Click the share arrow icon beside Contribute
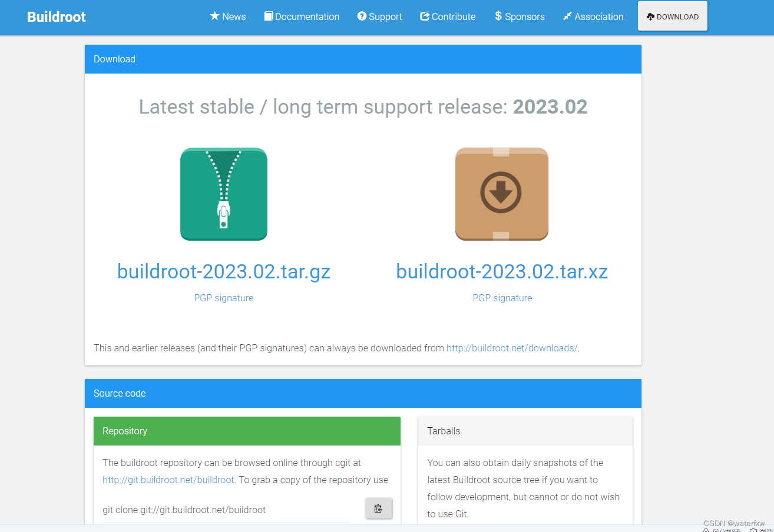Image resolution: width=774 pixels, height=532 pixels. [x=425, y=16]
